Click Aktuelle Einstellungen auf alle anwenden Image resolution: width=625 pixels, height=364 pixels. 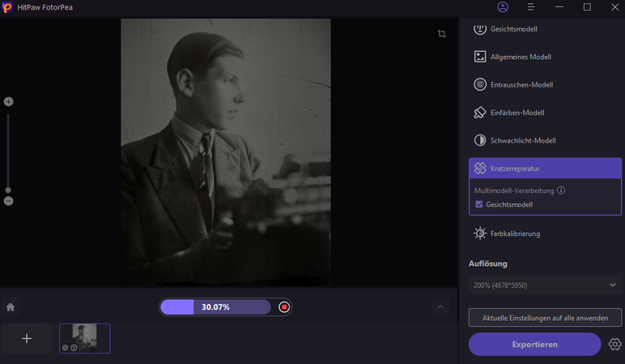[x=545, y=317]
